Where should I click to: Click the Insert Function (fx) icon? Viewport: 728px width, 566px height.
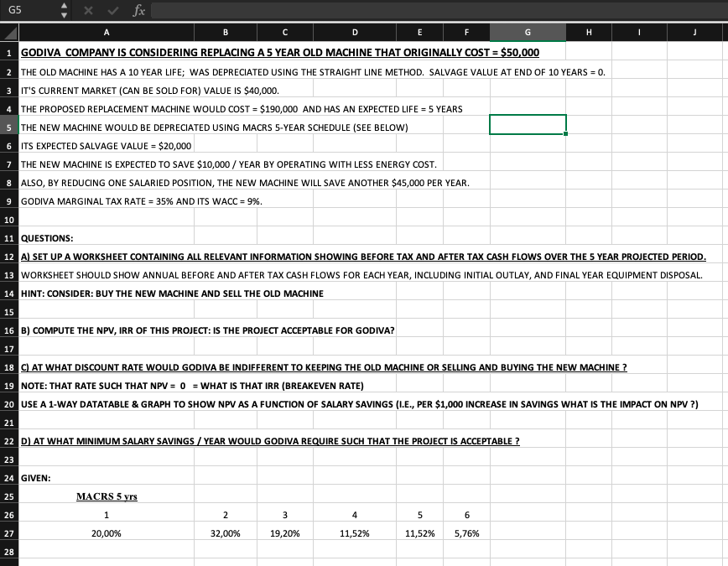click(x=138, y=11)
